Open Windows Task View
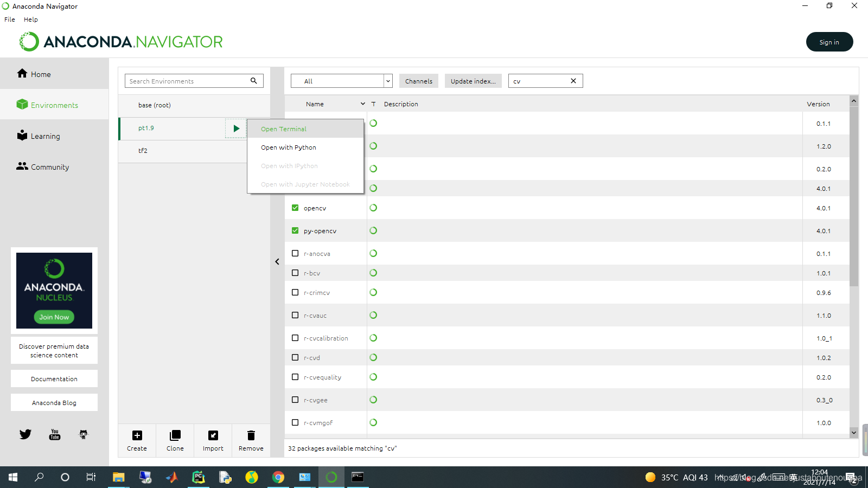 click(91, 477)
